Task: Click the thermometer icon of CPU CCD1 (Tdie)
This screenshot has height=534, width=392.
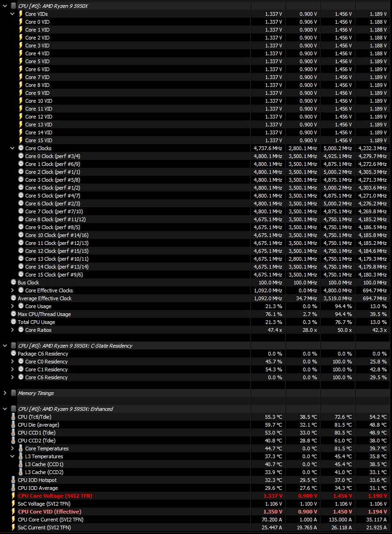Action: tap(13, 433)
